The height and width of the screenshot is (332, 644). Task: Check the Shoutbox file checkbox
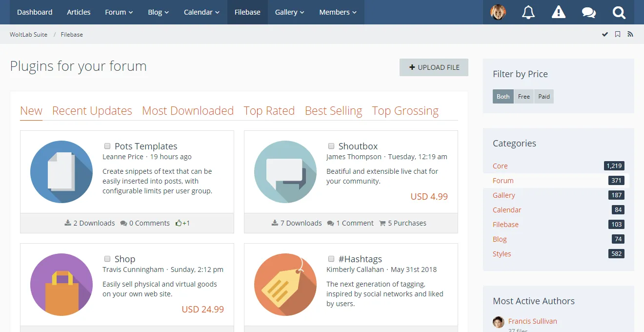coord(331,146)
